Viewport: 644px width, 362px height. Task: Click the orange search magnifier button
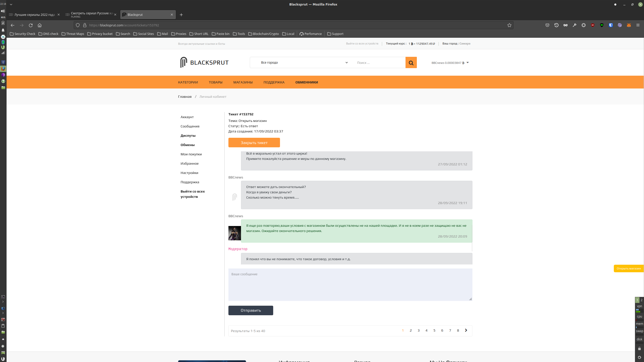click(411, 63)
